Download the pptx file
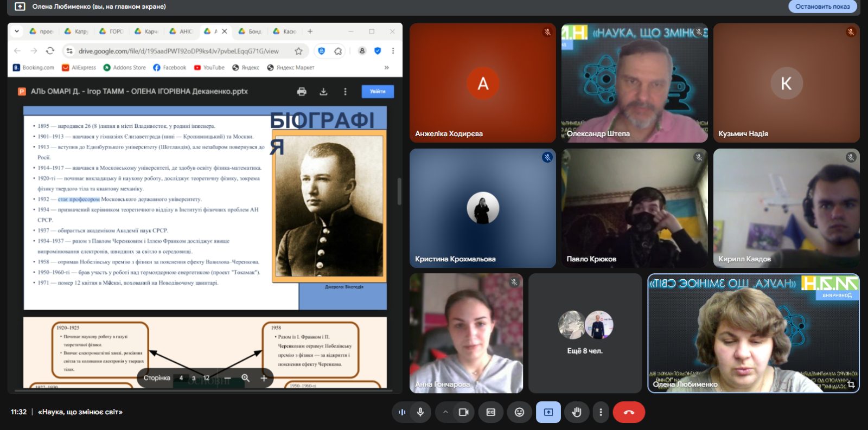 [323, 92]
